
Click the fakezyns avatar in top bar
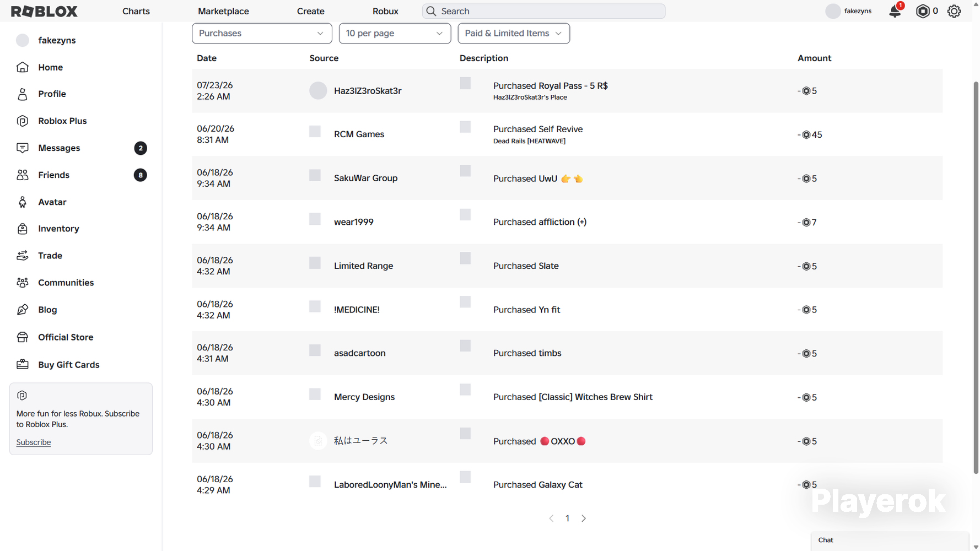(x=833, y=11)
